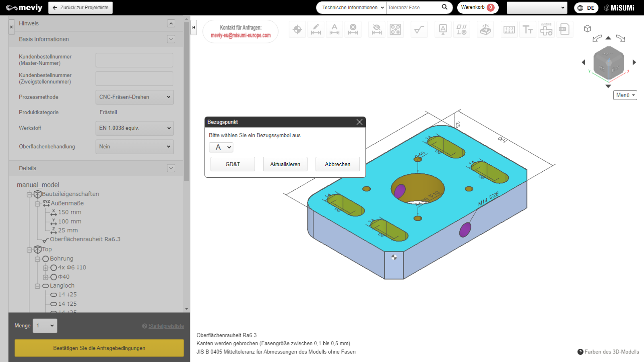Click the Abbrechen button
Screen dimensions: 644x362
pos(338,164)
